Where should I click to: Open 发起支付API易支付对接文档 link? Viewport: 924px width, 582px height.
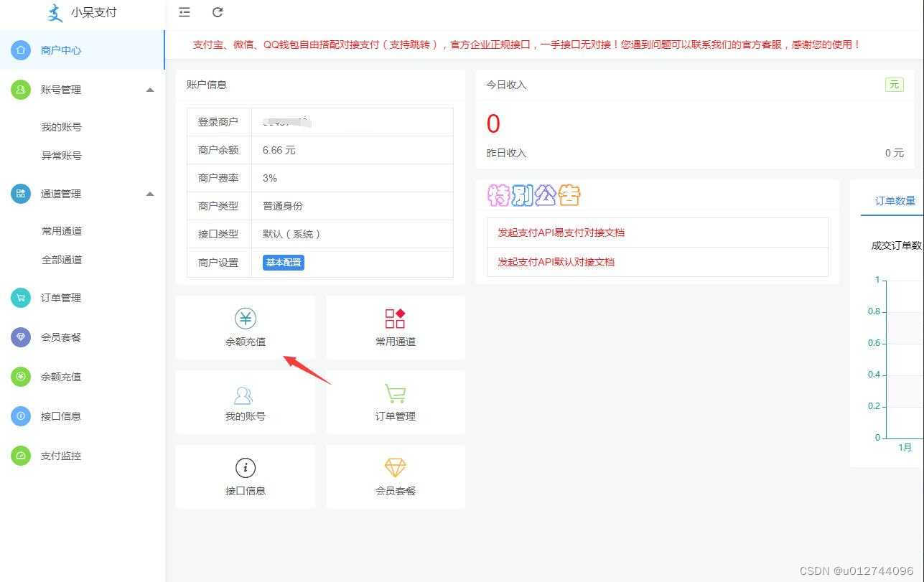561,233
